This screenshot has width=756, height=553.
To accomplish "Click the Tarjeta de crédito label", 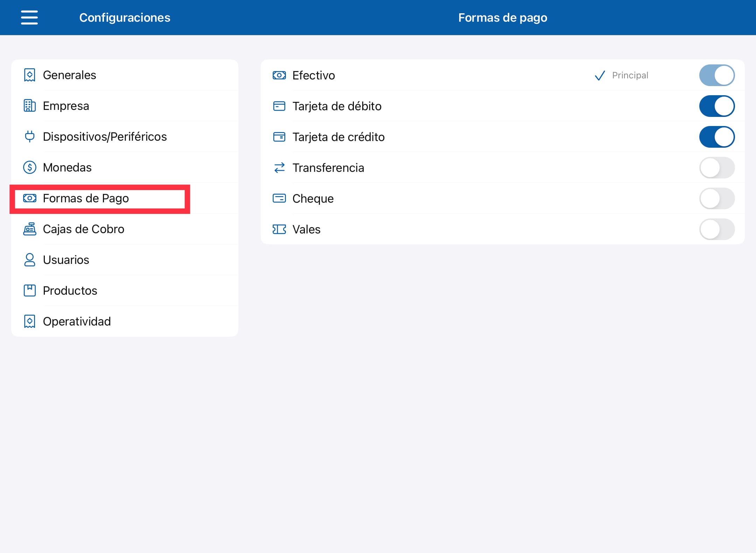I will 338,137.
